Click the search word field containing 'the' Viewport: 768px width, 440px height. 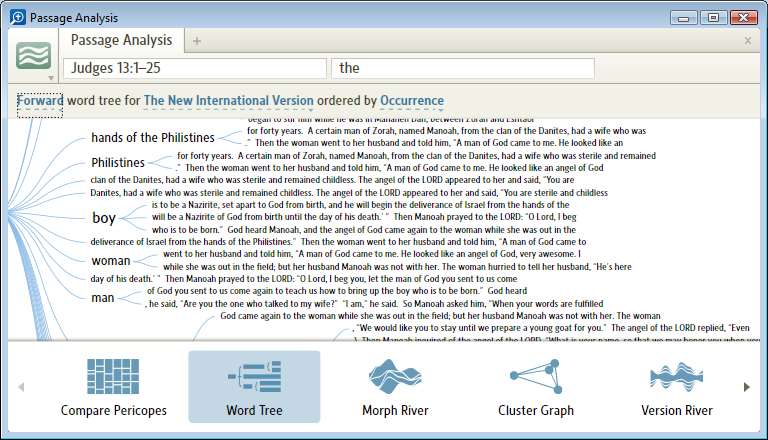(463, 68)
